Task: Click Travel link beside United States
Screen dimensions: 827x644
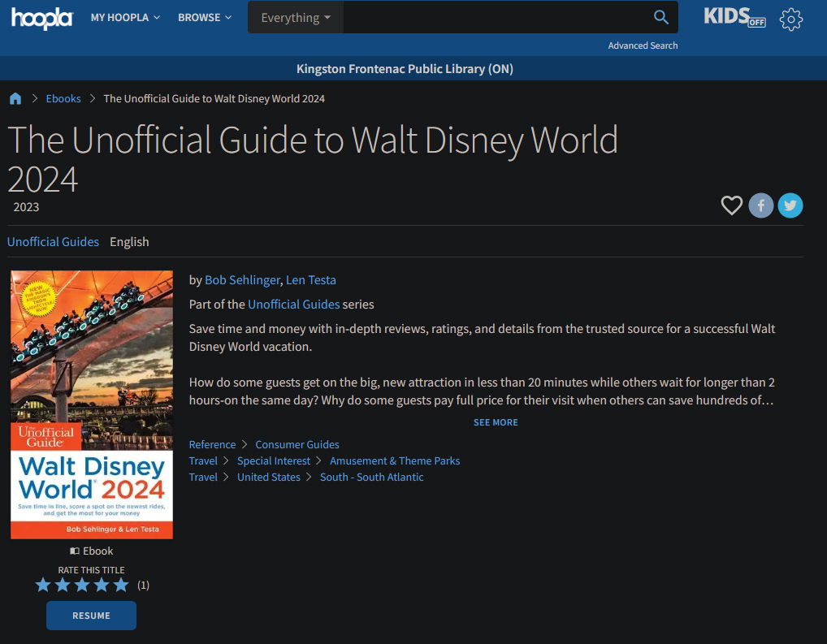Action: (x=203, y=478)
